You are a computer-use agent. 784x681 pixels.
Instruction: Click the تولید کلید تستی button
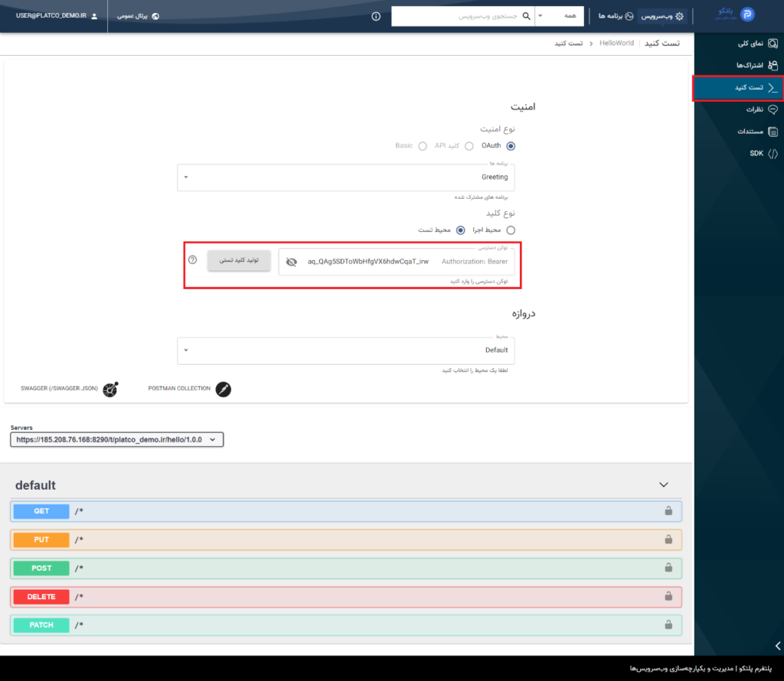coord(239,261)
